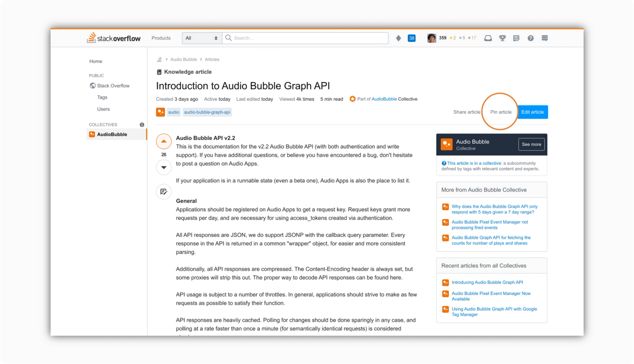Open Articles breadcrumb link
This screenshot has height=364, width=634.
coord(212,59)
